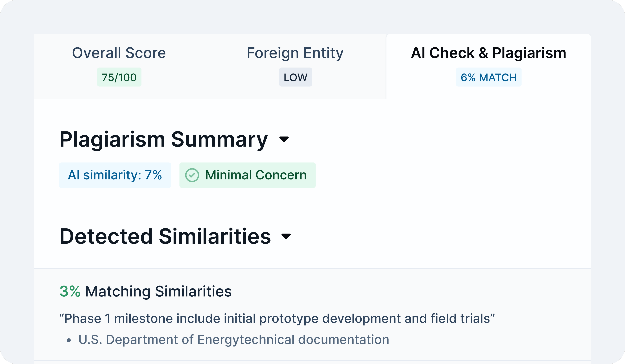Click the green 3% percentage value
625x364 pixels.
(x=70, y=291)
